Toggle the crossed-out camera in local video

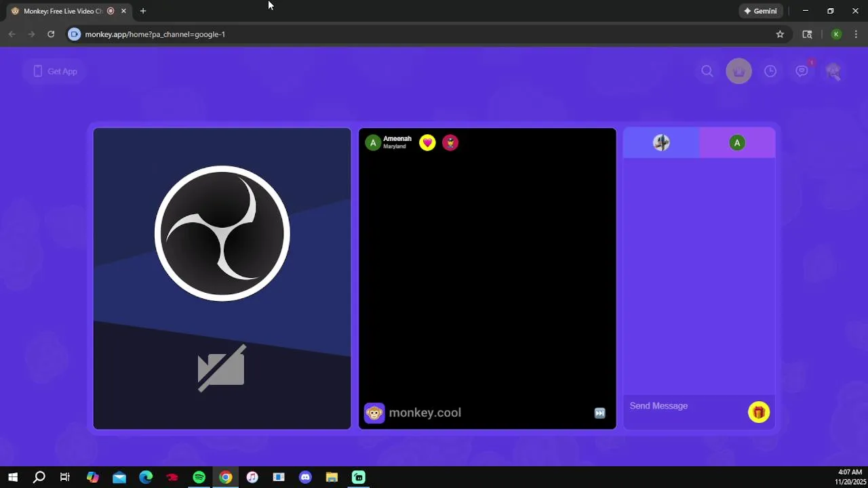[222, 368]
